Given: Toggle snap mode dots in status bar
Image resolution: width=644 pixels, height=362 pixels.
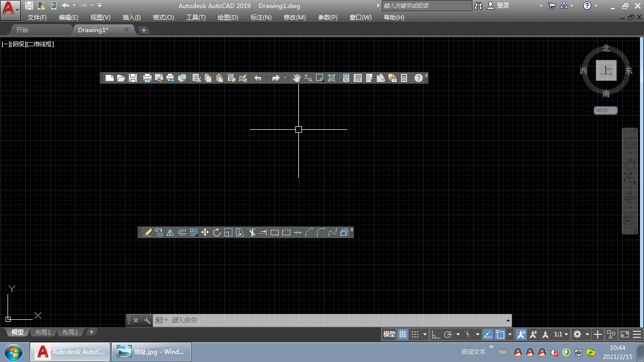Looking at the screenshot, I should 415,334.
